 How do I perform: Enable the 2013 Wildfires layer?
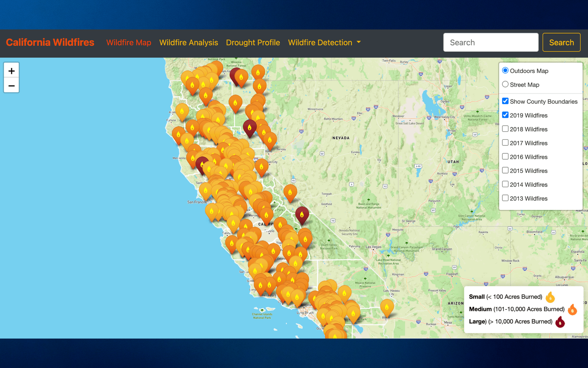click(x=505, y=198)
